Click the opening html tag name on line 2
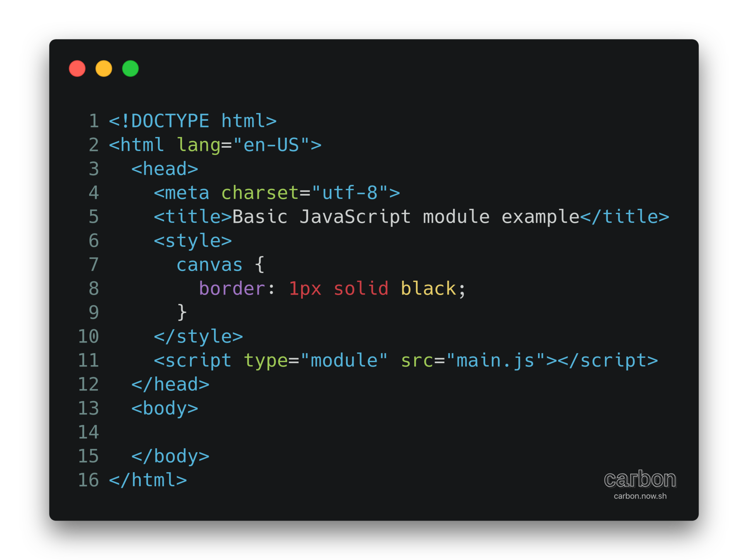 [142, 145]
